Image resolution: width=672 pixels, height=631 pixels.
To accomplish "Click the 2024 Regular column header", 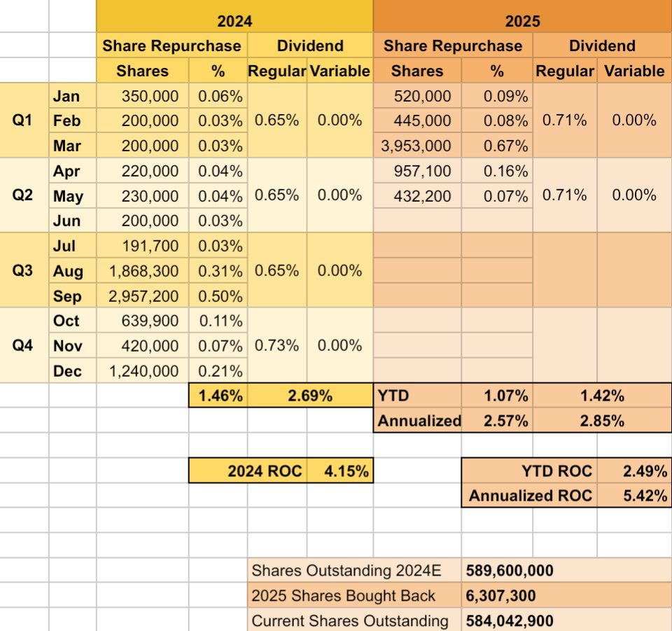I will click(277, 70).
